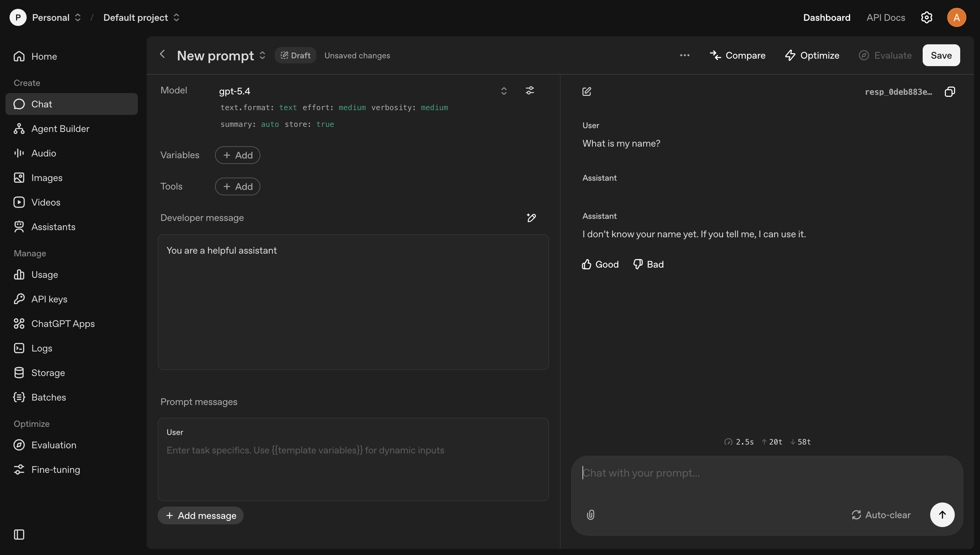980x555 pixels.
Task: Copy the response ID using the copy icon
Action: tap(950, 91)
